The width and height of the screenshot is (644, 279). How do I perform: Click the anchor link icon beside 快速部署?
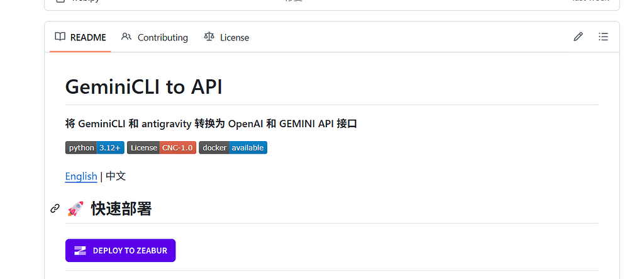55,208
